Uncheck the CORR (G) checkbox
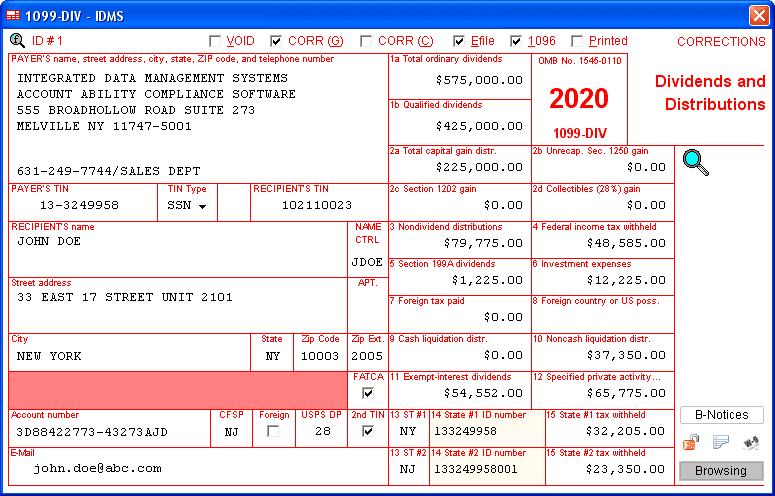 276,41
